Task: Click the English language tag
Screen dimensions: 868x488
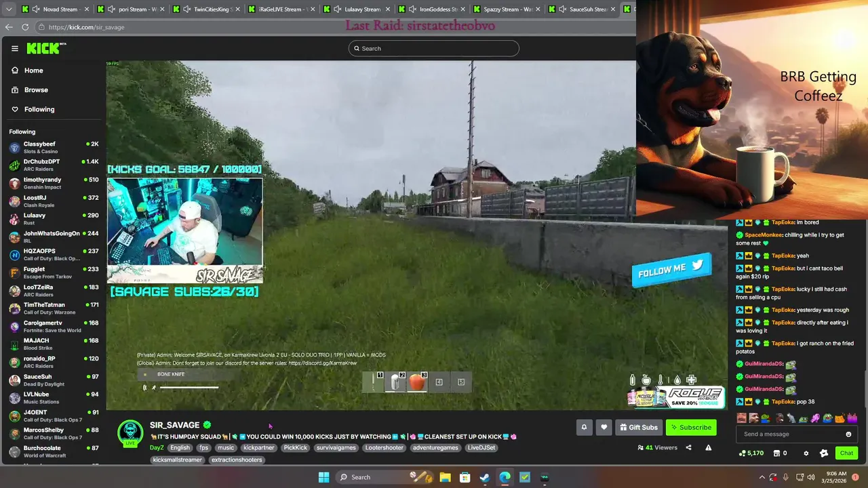Action: [180, 447]
